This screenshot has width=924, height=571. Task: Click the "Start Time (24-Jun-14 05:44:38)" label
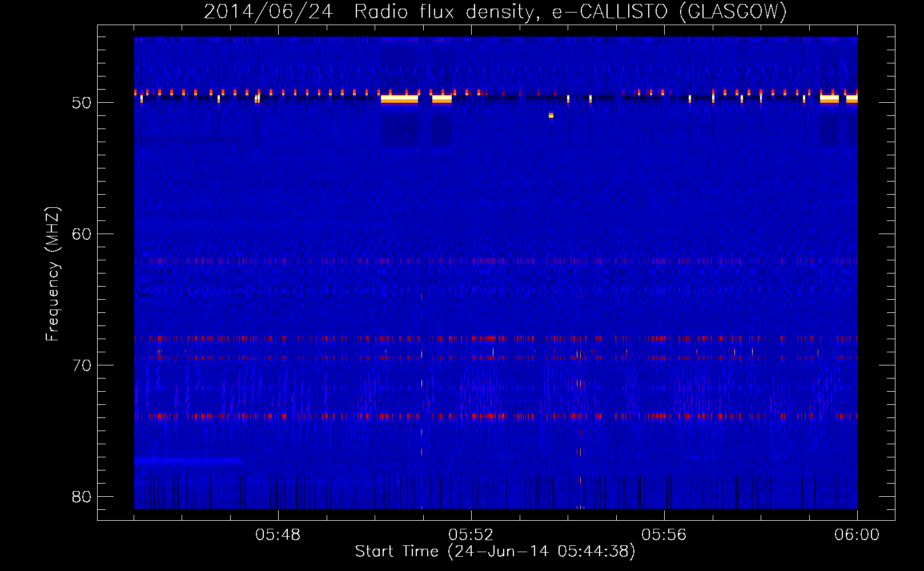tap(495, 552)
